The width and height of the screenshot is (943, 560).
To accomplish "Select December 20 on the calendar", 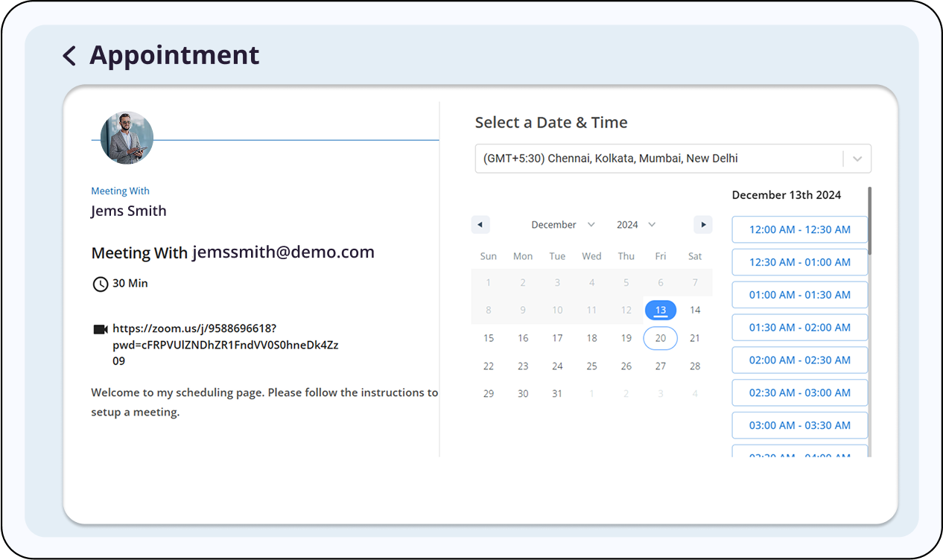I will [x=660, y=338].
